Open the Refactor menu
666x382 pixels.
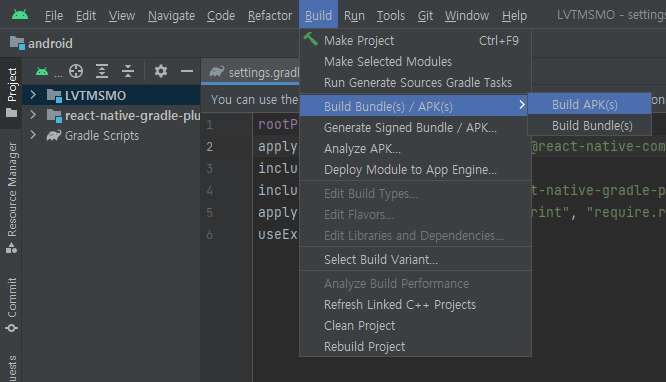tap(270, 16)
